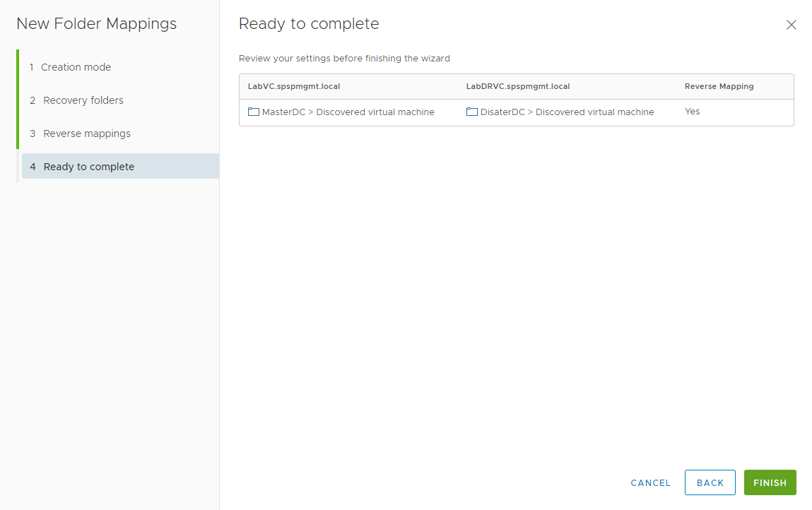This screenshot has height=510, width=812.
Task: Click the Review your settings instruction text
Action: point(344,59)
